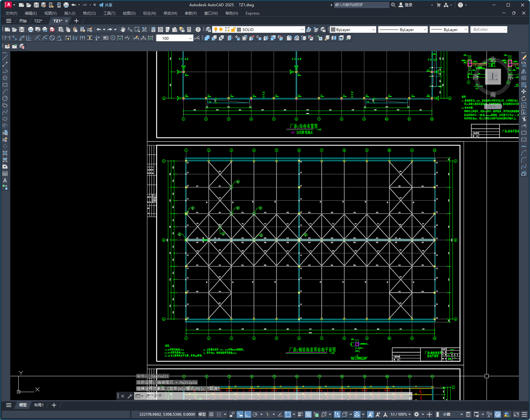The height and width of the screenshot is (420, 530).
Task: Toggle snap mode in status bar
Action: coord(219,414)
